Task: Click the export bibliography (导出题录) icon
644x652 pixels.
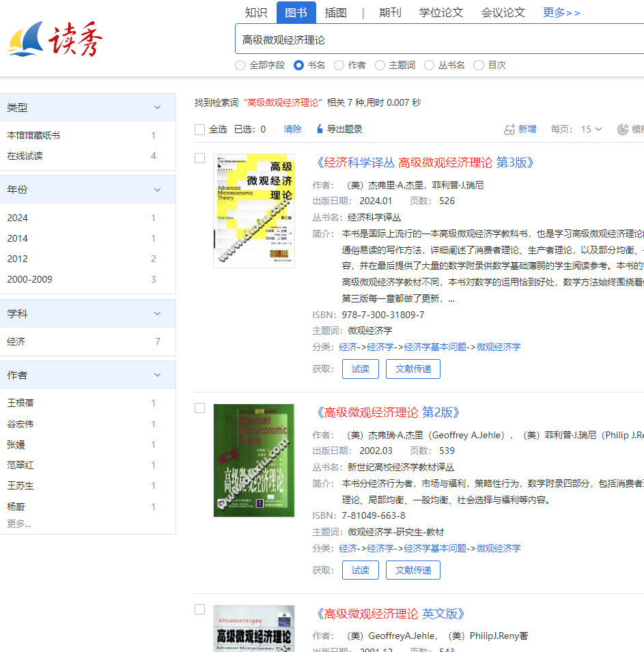Action: [x=320, y=129]
